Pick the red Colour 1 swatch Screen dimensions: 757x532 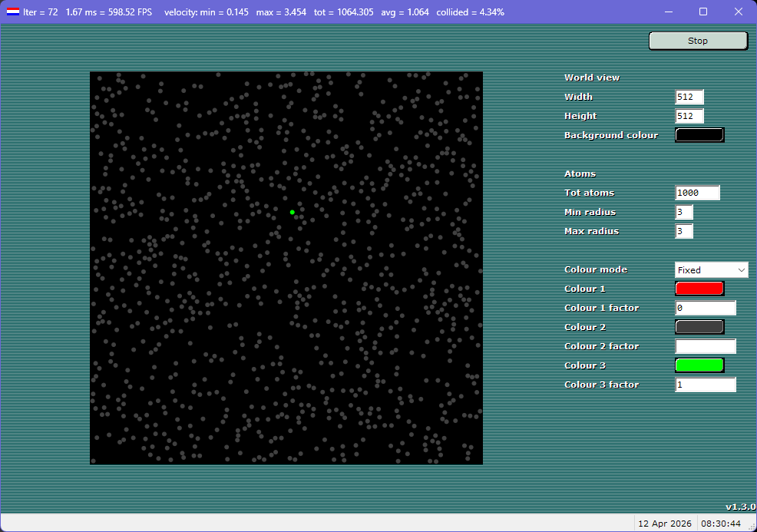(x=699, y=289)
